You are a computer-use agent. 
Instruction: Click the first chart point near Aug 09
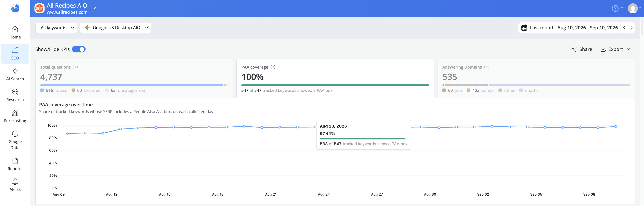pyautogui.click(x=67, y=134)
